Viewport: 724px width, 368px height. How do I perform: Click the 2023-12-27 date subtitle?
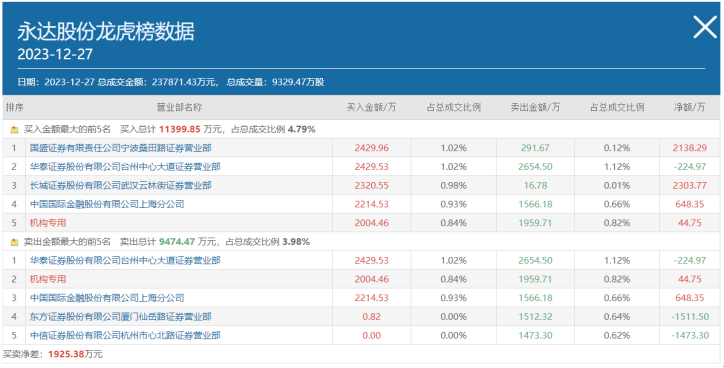coord(55,54)
